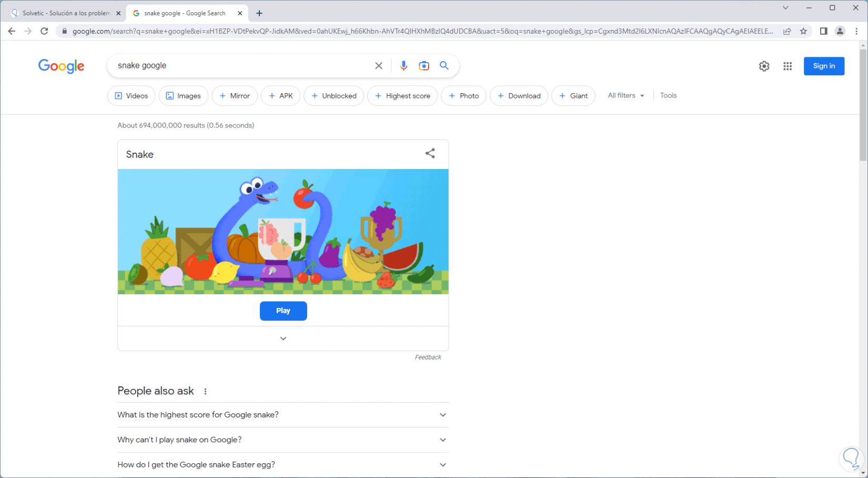868x478 pixels.
Task: Click the 'People also ask' heading
Action: click(x=156, y=391)
